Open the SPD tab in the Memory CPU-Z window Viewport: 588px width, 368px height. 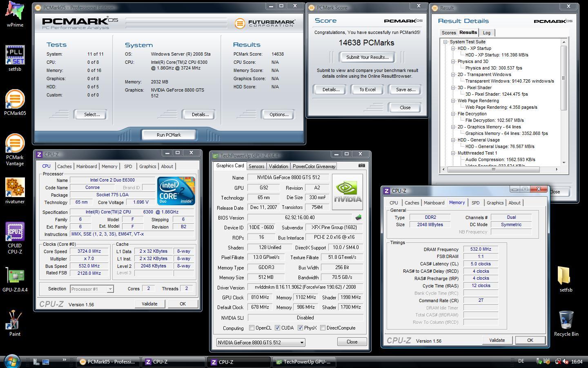[x=475, y=203]
